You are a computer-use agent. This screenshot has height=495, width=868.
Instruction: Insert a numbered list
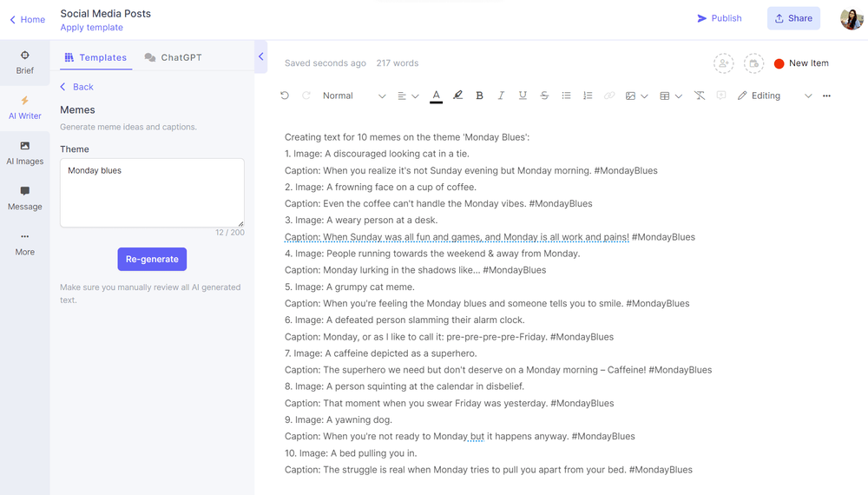click(588, 96)
